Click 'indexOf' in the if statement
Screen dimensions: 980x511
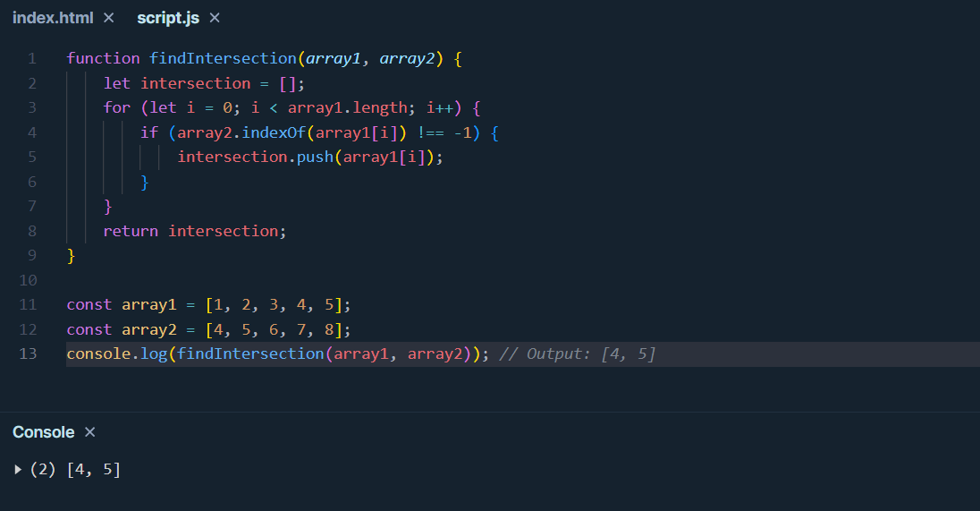tap(274, 132)
